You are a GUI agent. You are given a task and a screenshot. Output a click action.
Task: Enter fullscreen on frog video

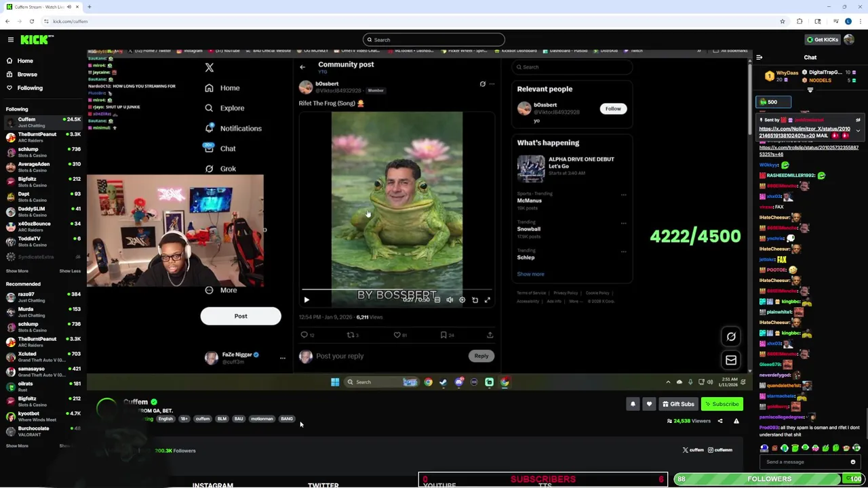(x=488, y=300)
